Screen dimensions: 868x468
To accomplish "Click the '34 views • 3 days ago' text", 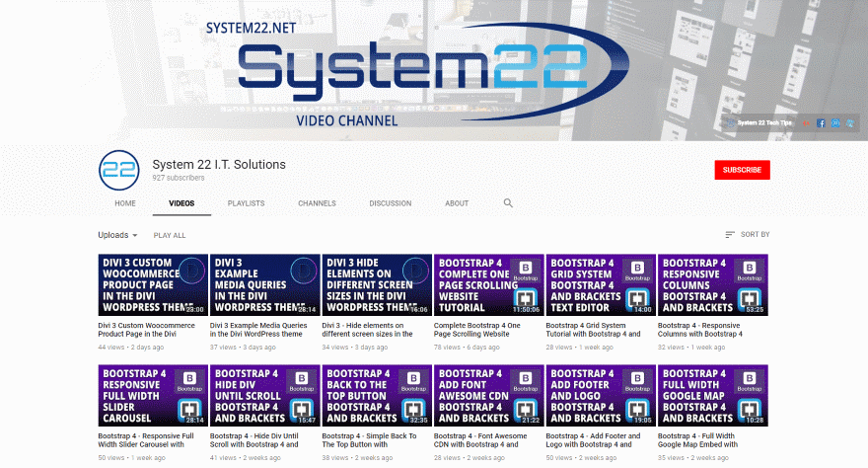I will point(355,348).
